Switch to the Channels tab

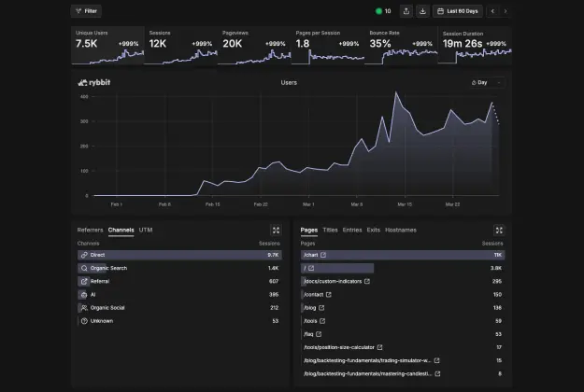click(x=121, y=230)
